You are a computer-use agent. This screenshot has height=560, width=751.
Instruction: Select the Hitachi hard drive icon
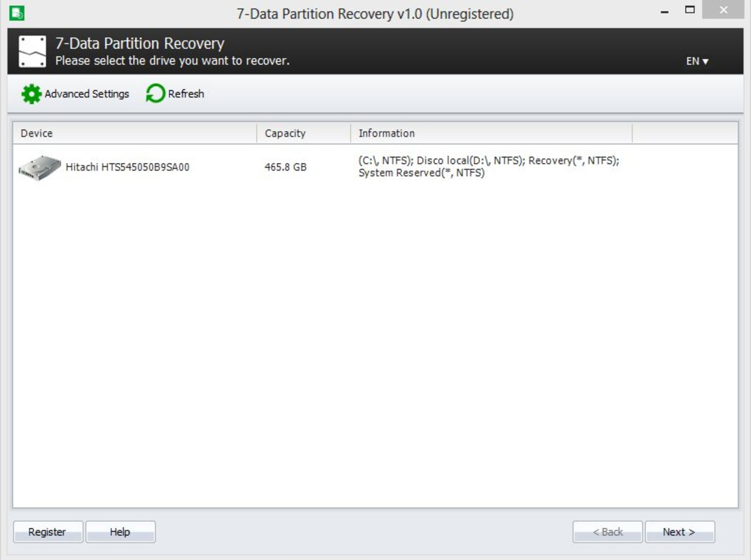click(x=39, y=167)
